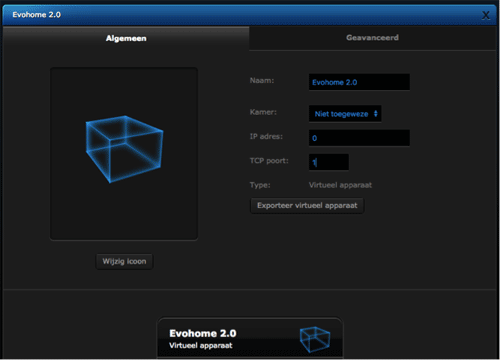The image size is (500, 360).
Task: Focus the IP adres input field
Action: pyautogui.click(x=359, y=138)
